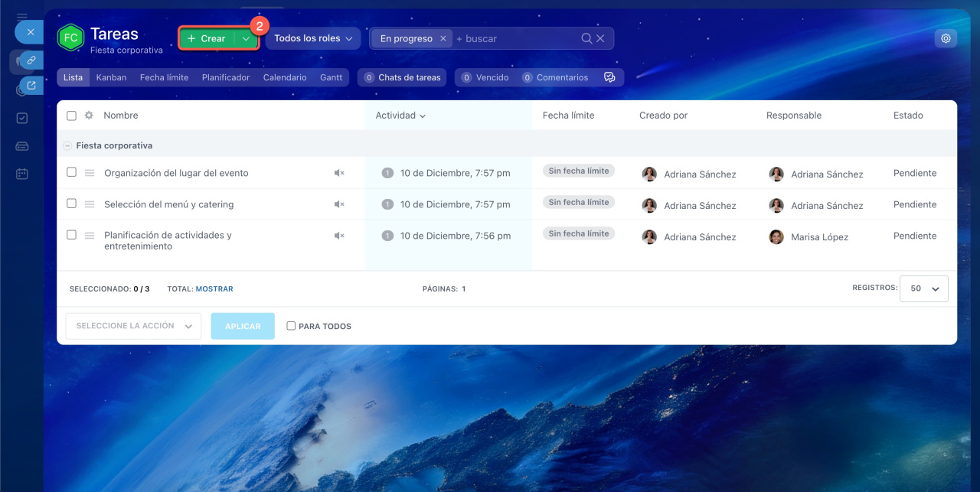Viewport: 980px width, 492px height.
Task: Check the Organización del lugar del evento checkbox
Action: (x=71, y=173)
